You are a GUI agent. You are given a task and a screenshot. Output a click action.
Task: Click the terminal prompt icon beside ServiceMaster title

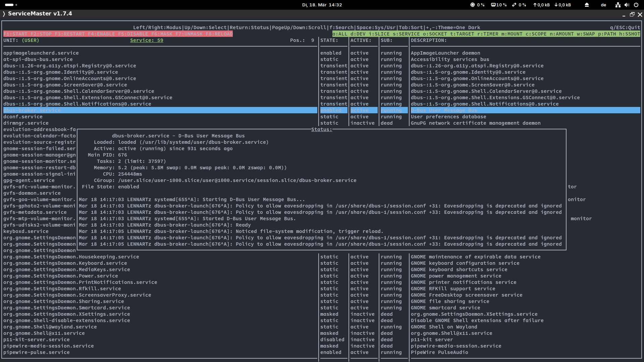click(4, 14)
